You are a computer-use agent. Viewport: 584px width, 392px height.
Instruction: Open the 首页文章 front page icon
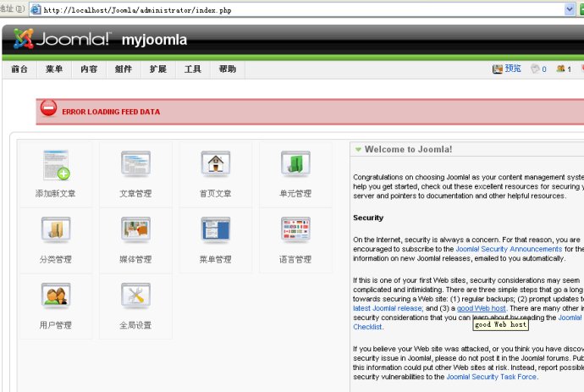tap(216, 163)
